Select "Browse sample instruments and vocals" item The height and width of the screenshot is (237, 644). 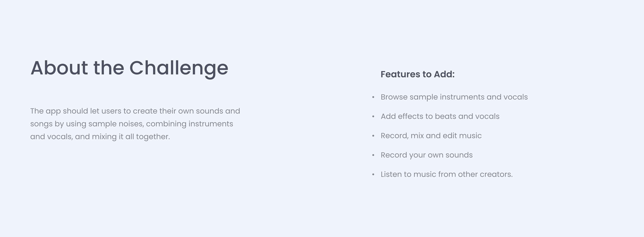tap(454, 97)
